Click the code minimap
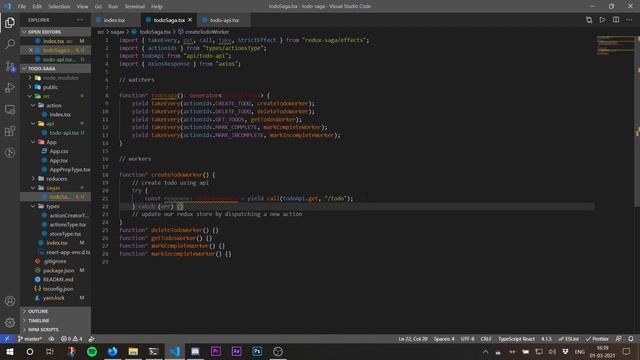Image resolution: width=640 pixels, height=360 pixels. pyautogui.click(x=615, y=45)
